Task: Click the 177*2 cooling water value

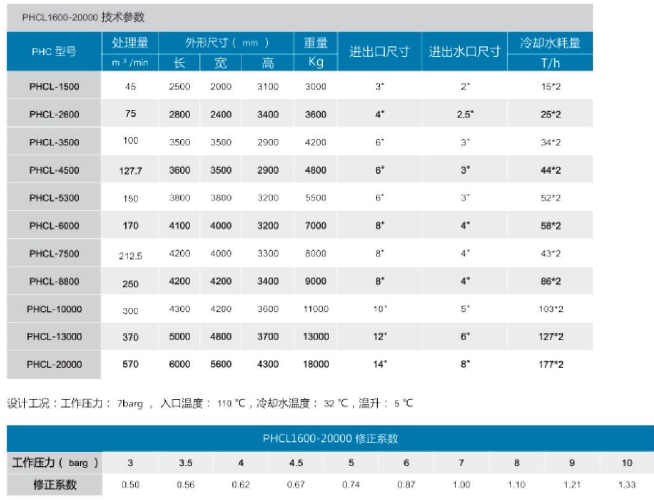Action: [x=551, y=365]
